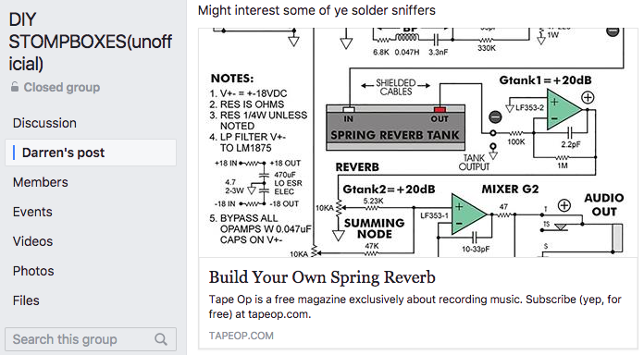Click the TAPEOP.COM source link
The image size is (644, 355).
(241, 336)
